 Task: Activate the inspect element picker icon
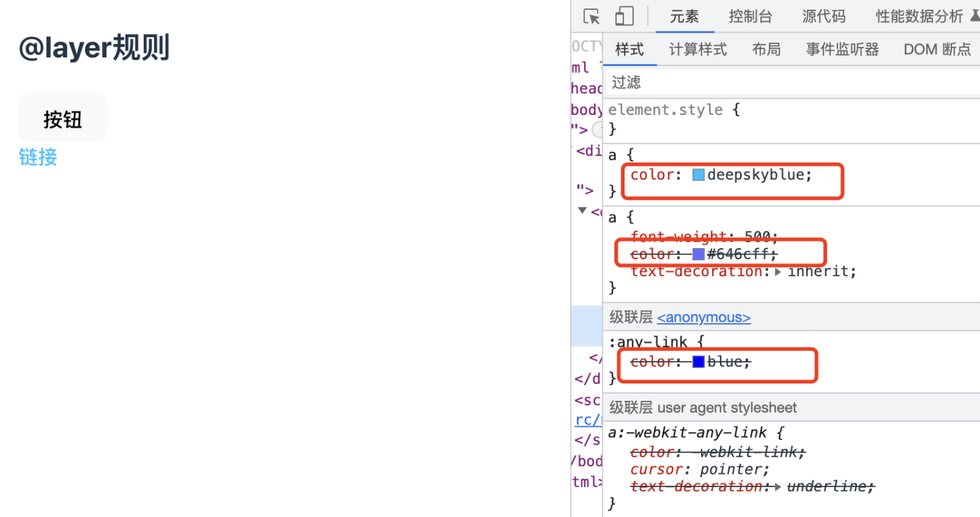(x=591, y=16)
